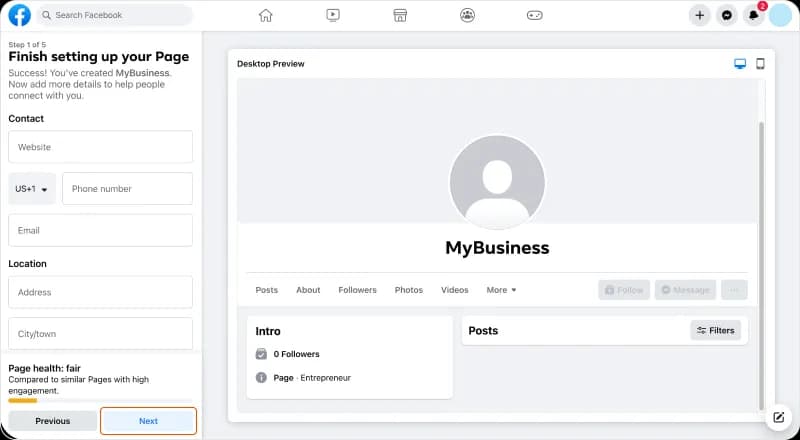Open the three-dots page options menu
The image size is (800, 440).
click(734, 290)
